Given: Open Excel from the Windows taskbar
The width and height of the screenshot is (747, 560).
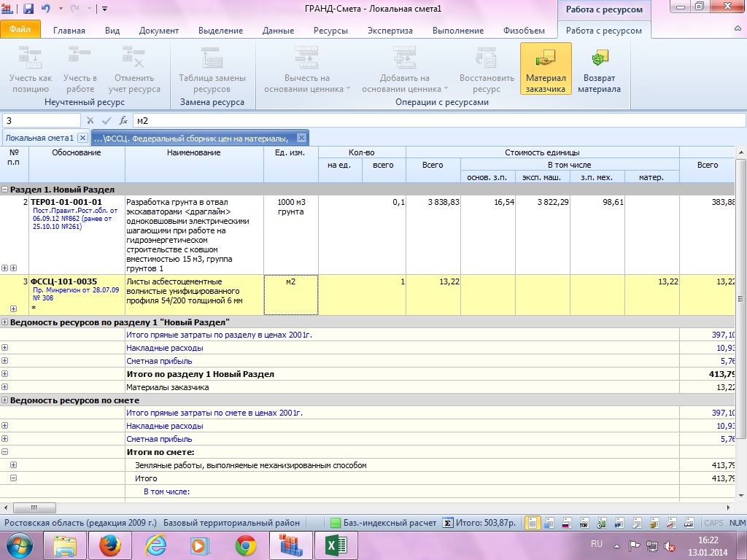Looking at the screenshot, I should point(336,545).
